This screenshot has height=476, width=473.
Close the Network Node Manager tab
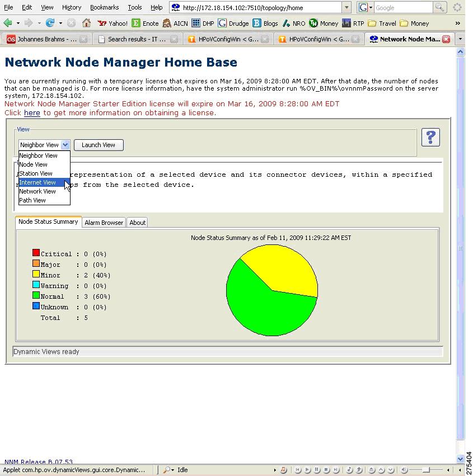(446, 39)
